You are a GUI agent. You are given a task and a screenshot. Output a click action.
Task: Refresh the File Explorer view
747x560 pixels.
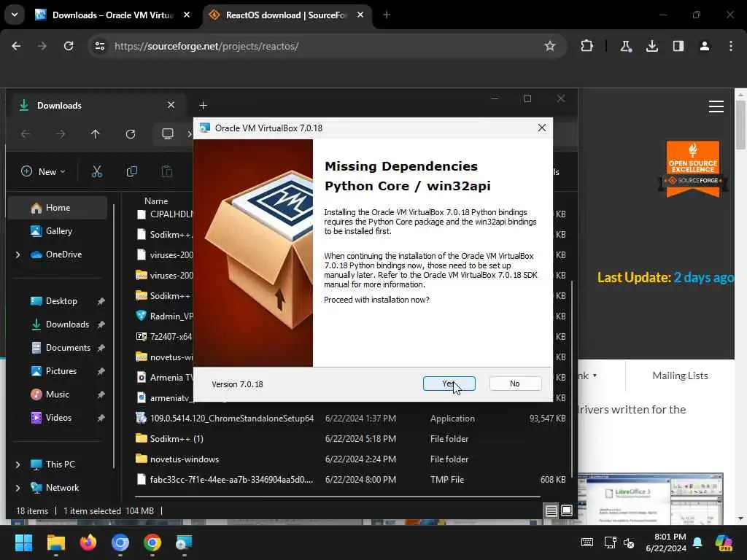point(131,134)
